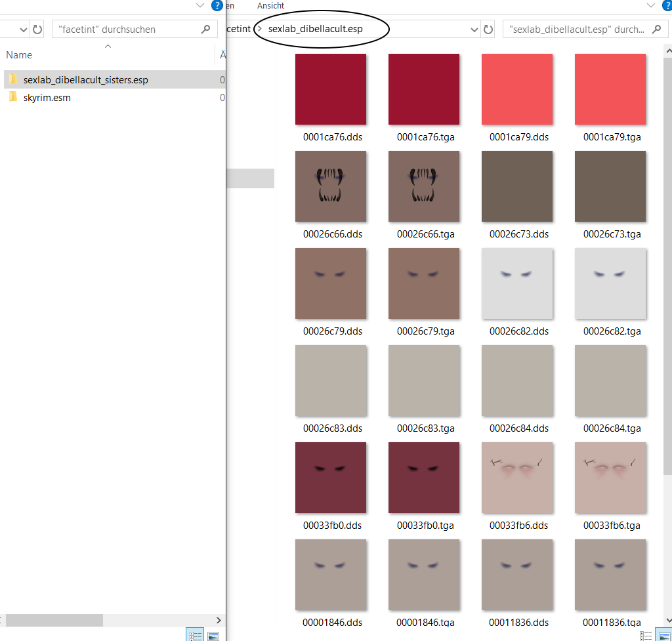Select the 00026c79.dds thumbnail
Viewport: 672px width, 641px height.
pos(331,283)
